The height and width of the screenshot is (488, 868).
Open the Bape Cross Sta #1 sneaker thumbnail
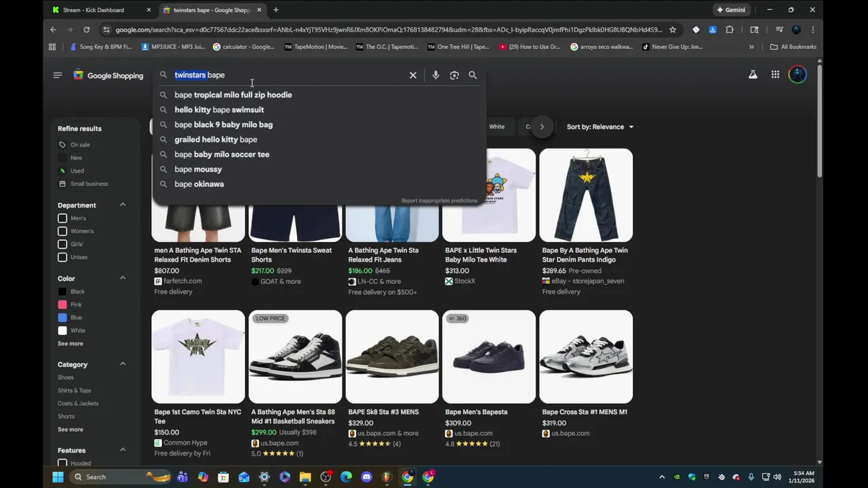click(x=586, y=357)
